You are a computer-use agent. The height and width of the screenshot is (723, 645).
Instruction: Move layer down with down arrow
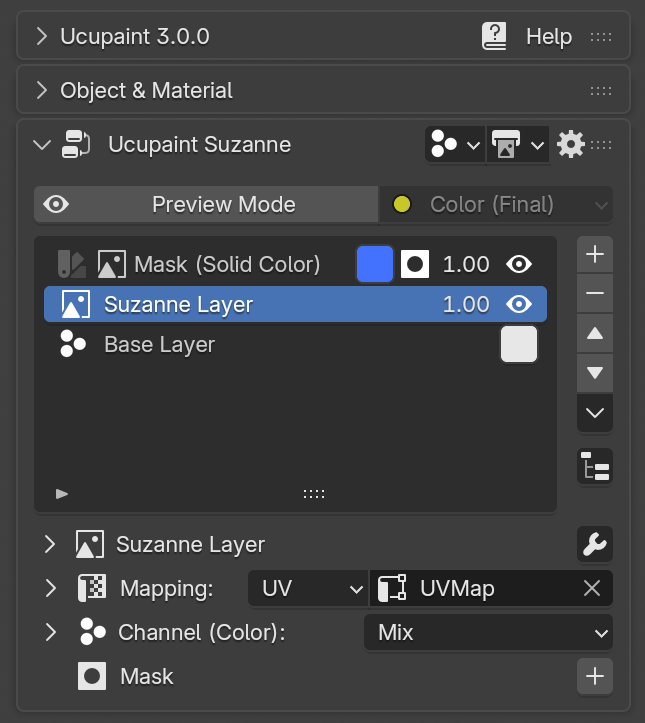tap(595, 373)
